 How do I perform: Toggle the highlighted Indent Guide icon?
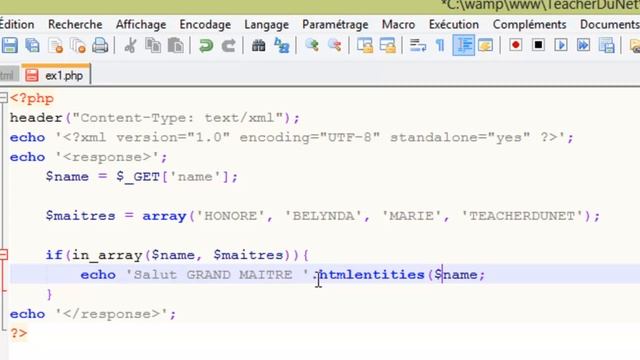coord(464,45)
